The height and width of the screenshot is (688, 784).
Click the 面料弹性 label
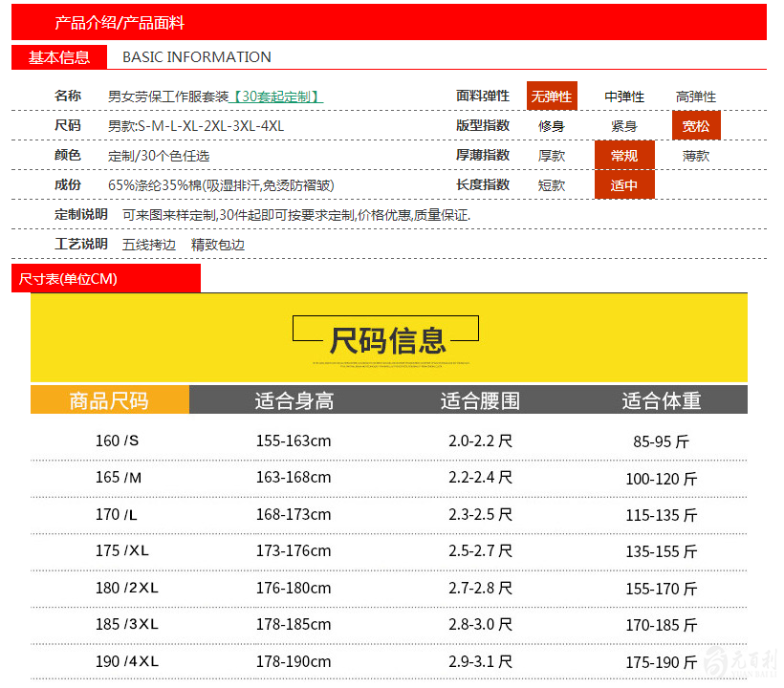(483, 96)
